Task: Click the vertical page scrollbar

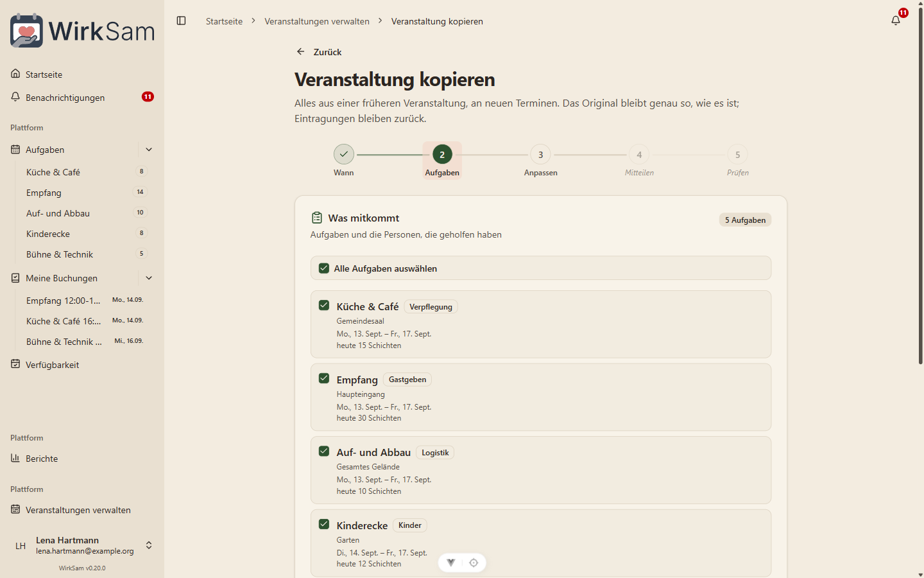Action: [921, 186]
